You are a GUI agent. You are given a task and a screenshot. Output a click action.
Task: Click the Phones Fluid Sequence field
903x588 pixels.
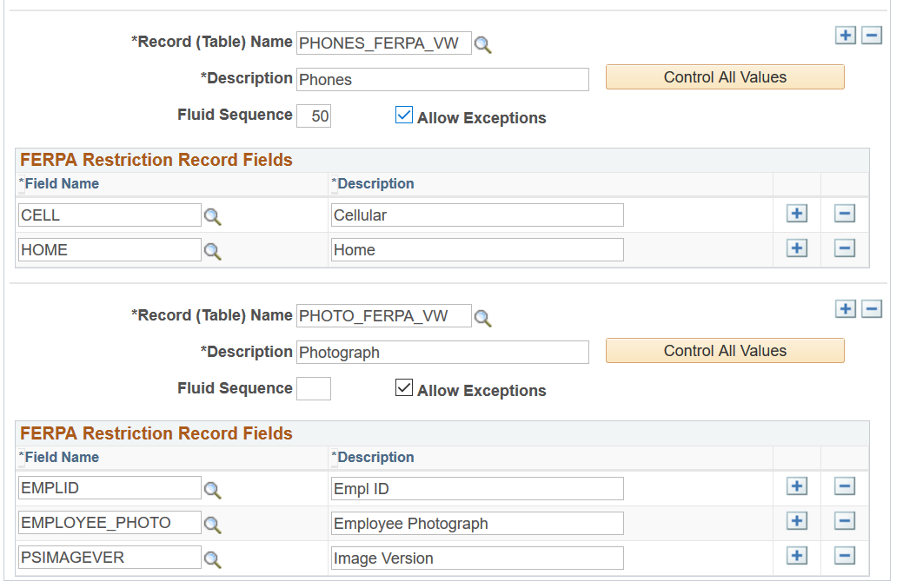[x=314, y=116]
